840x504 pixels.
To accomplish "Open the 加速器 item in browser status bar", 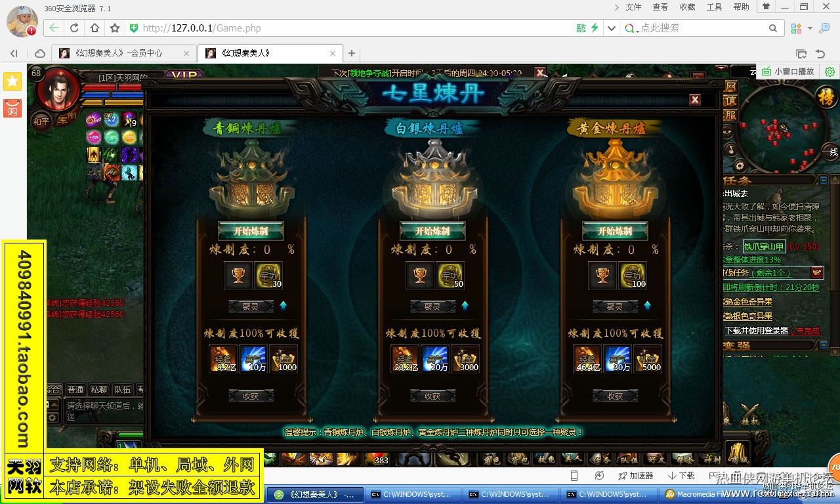I will point(635,476).
